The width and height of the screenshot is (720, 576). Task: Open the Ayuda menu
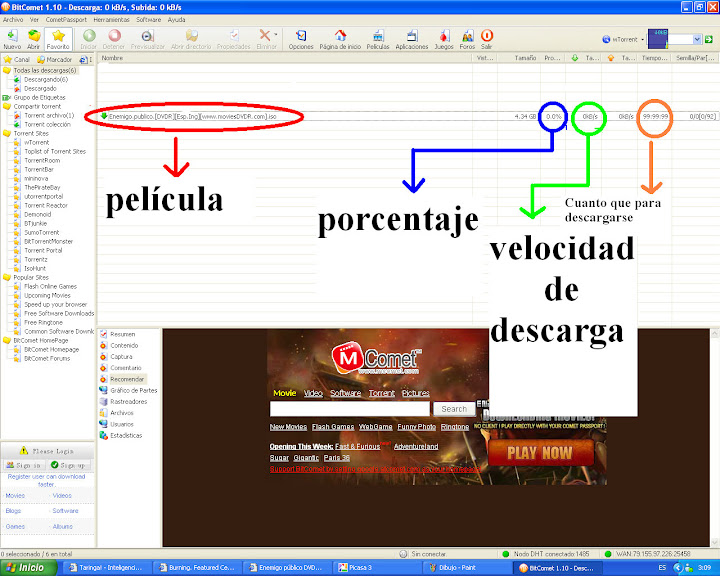[176, 20]
